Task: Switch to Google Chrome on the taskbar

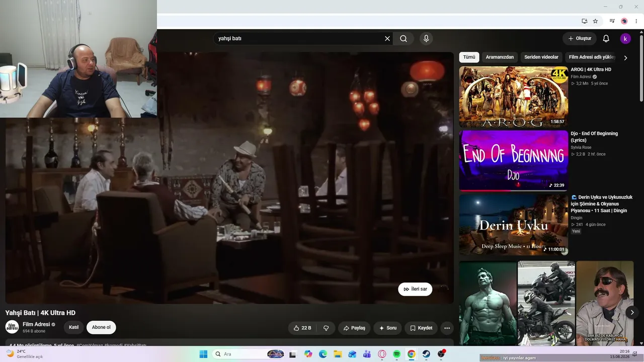Action: pos(411,354)
